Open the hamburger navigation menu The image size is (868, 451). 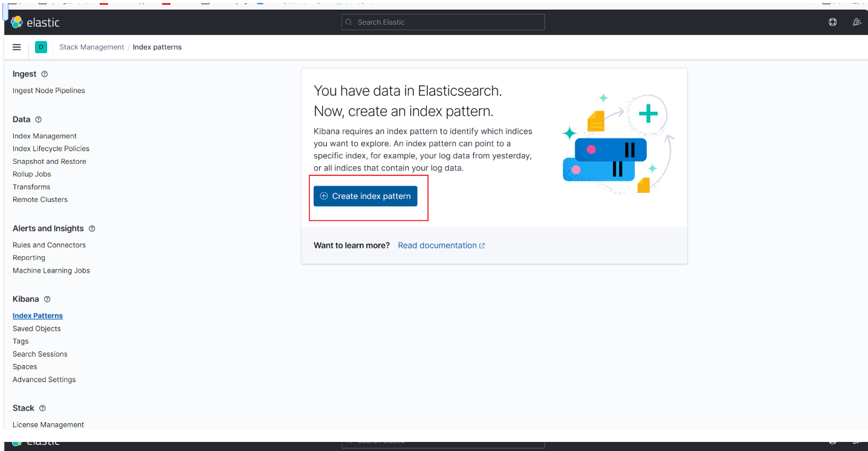(x=17, y=47)
